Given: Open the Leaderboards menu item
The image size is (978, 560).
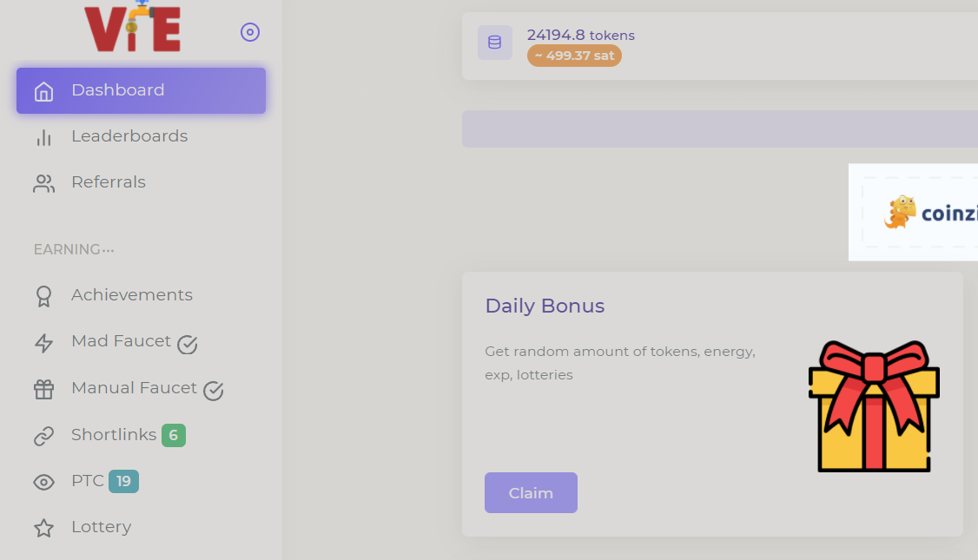Looking at the screenshot, I should pyautogui.click(x=129, y=136).
